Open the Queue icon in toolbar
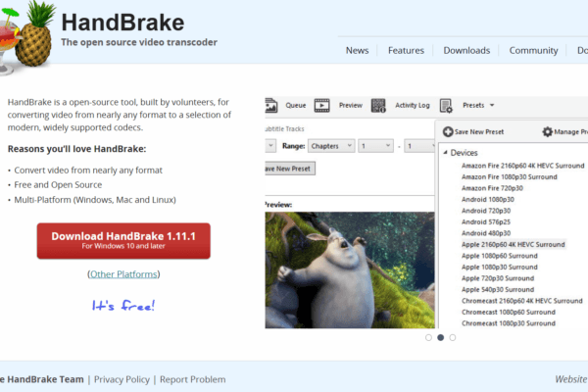 point(271,106)
